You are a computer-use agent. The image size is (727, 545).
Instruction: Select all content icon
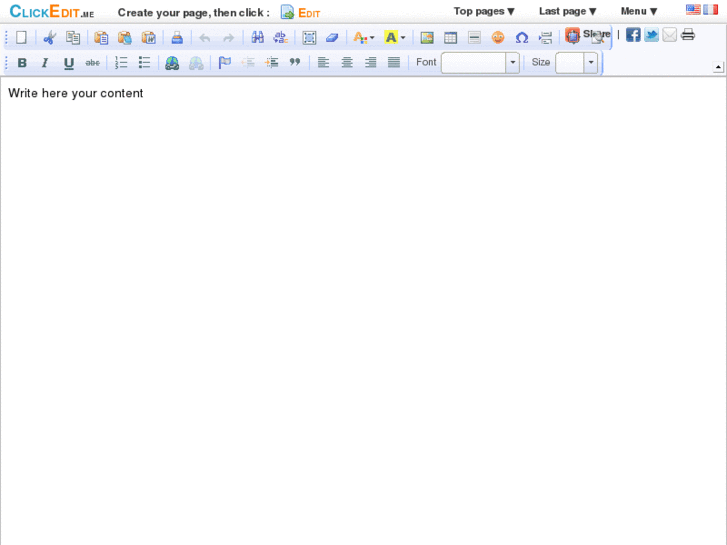[309, 38]
